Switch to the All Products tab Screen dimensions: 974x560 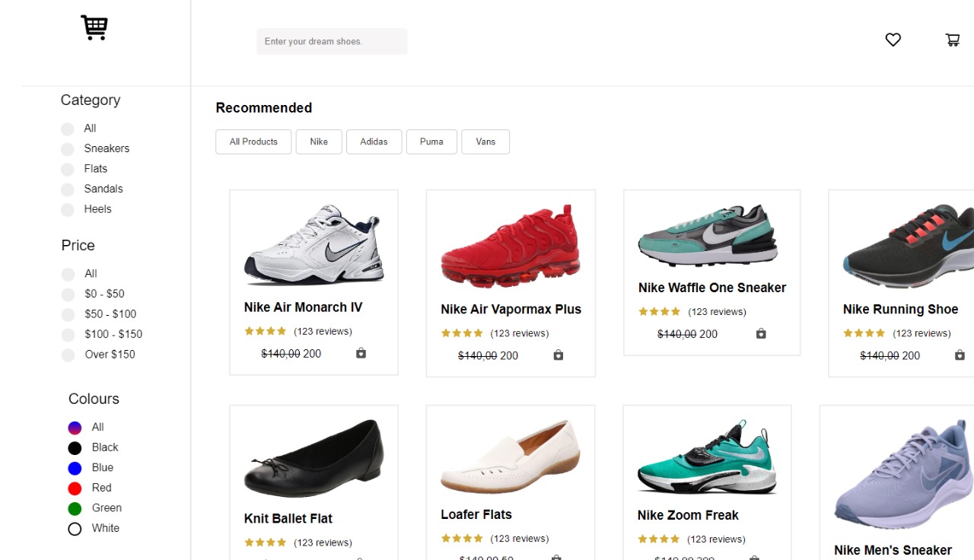click(x=253, y=142)
